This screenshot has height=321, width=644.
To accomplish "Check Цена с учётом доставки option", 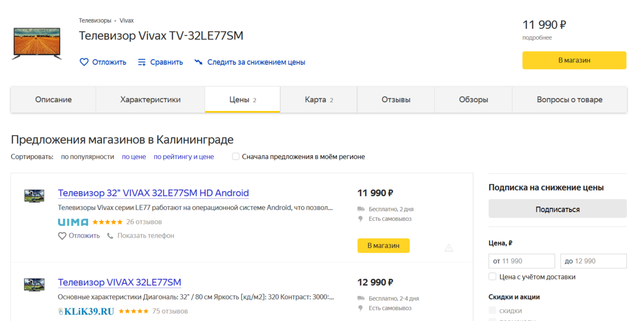I will coord(492,277).
